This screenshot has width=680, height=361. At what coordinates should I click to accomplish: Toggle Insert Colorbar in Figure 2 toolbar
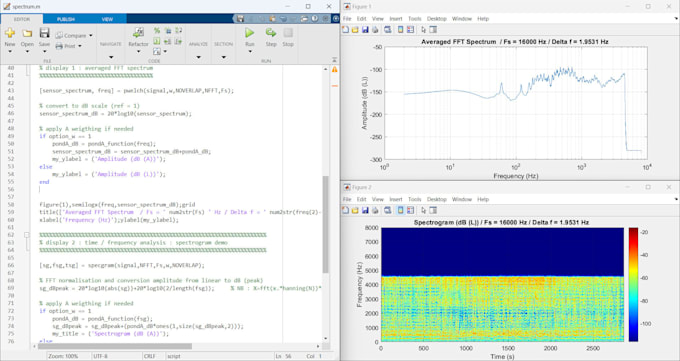400,210
